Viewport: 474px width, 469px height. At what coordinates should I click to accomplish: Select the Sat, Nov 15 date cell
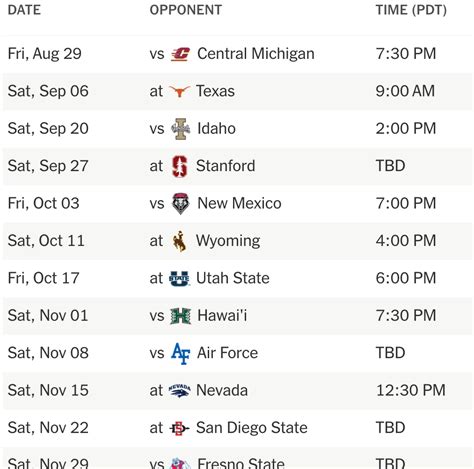(48, 390)
